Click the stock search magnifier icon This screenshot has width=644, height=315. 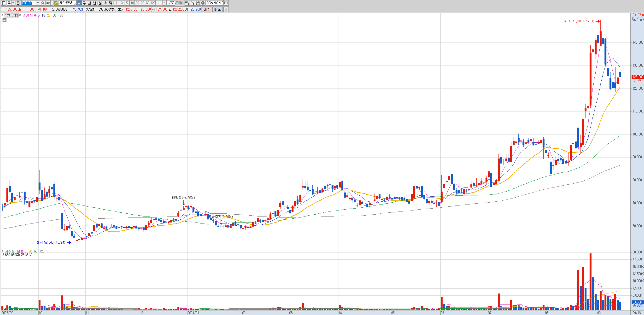tap(42, 3)
